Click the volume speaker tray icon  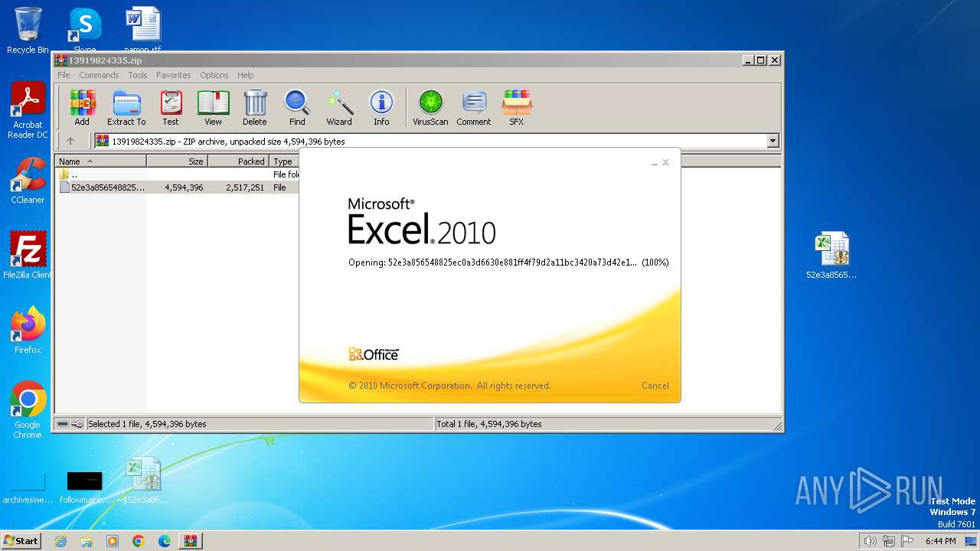(870, 541)
